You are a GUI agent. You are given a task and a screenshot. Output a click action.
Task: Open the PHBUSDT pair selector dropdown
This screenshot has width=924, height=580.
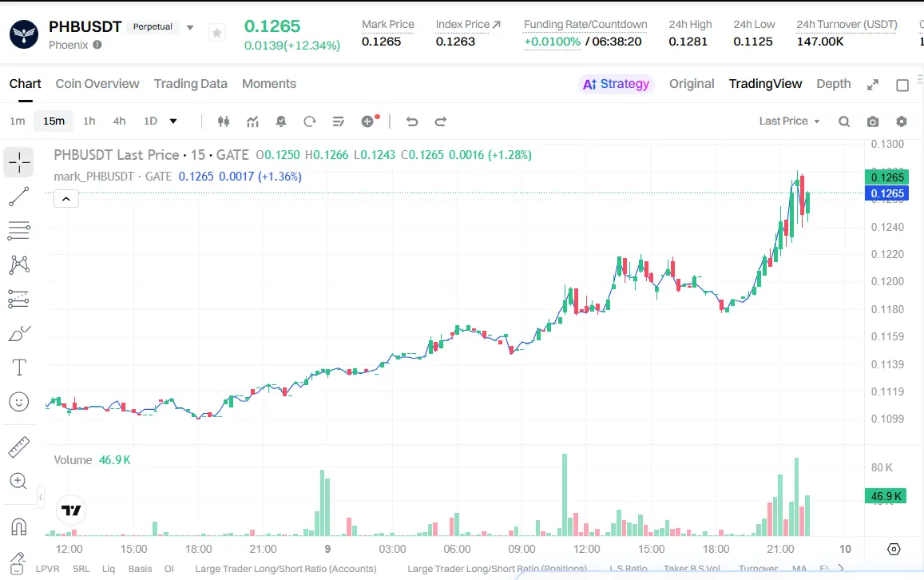pyautogui.click(x=190, y=27)
